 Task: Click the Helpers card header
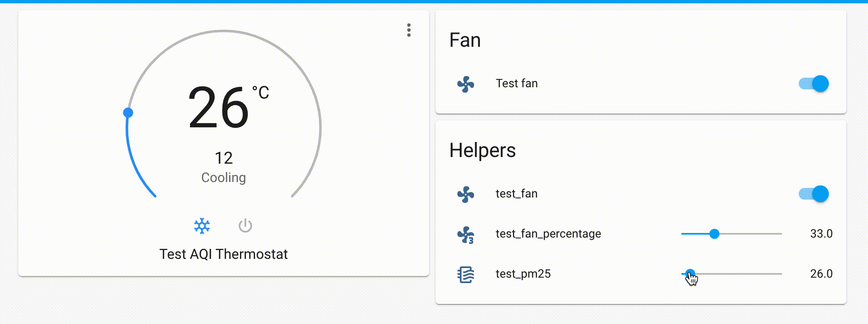pos(483,150)
